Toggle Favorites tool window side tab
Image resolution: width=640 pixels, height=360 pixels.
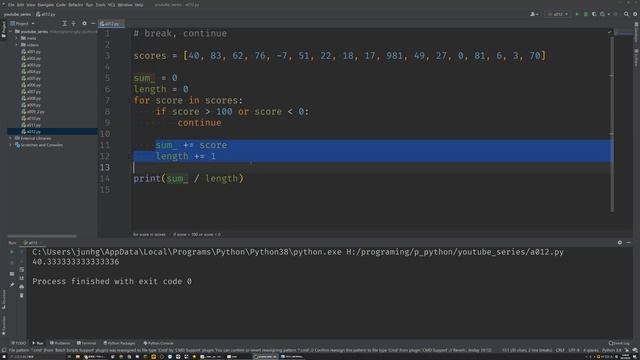(3, 324)
